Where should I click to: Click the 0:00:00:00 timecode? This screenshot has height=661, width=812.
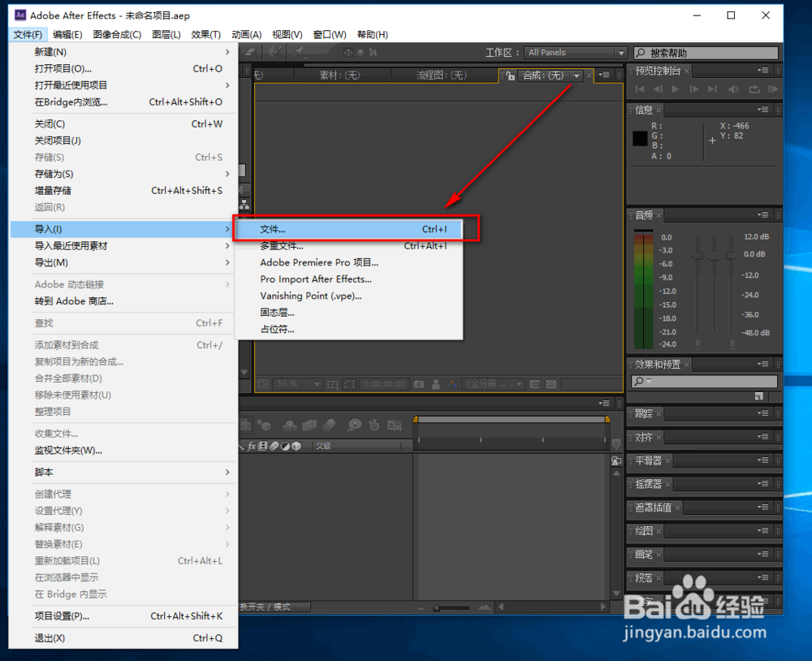click(x=384, y=384)
